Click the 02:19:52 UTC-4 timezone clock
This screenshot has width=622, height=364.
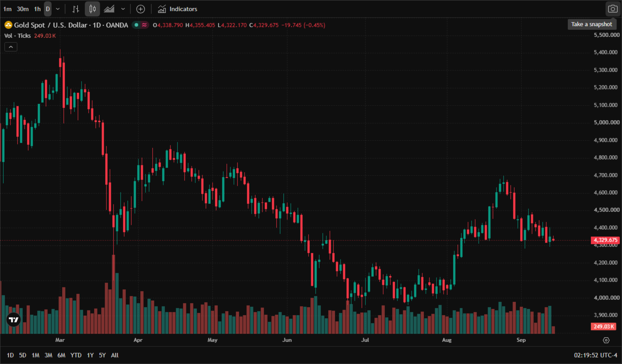[x=595, y=355]
